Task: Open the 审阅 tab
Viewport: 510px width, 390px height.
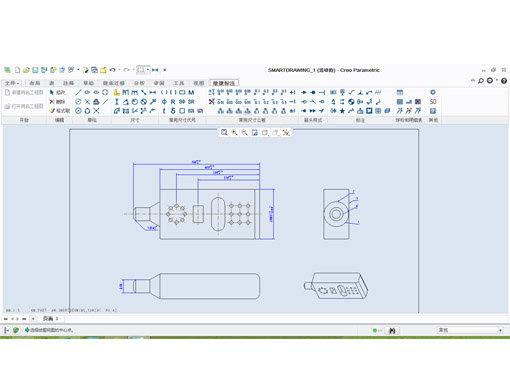Action: pos(159,83)
